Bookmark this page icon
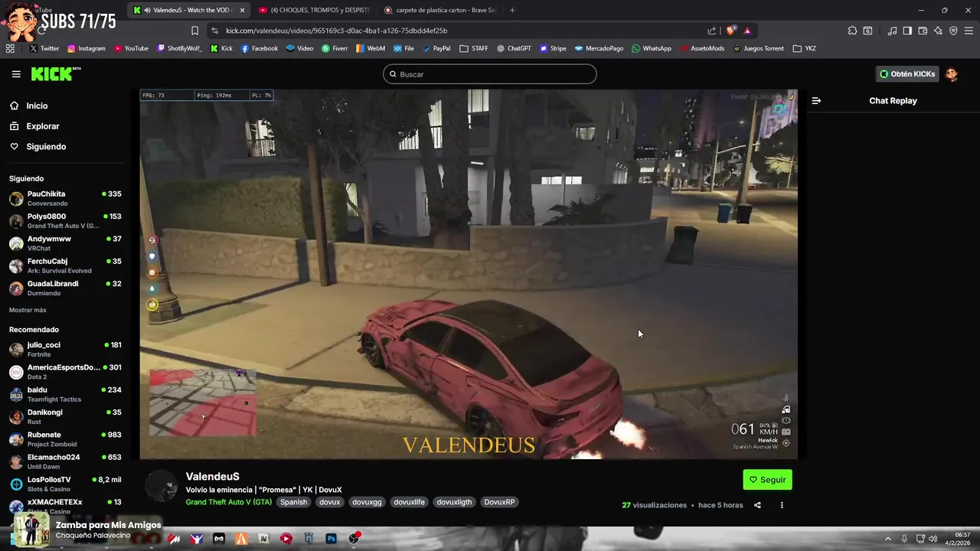This screenshot has height=551, width=980. [x=194, y=31]
